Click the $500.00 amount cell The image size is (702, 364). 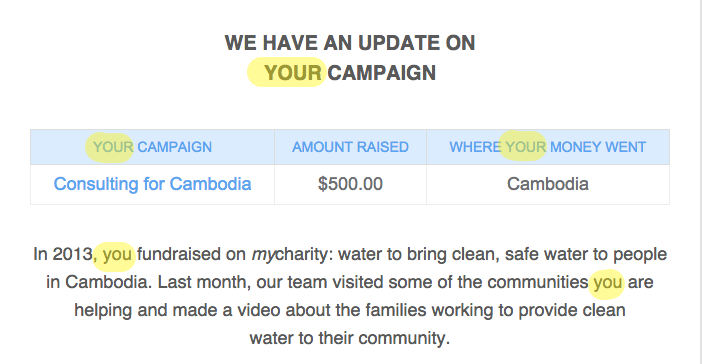351,184
